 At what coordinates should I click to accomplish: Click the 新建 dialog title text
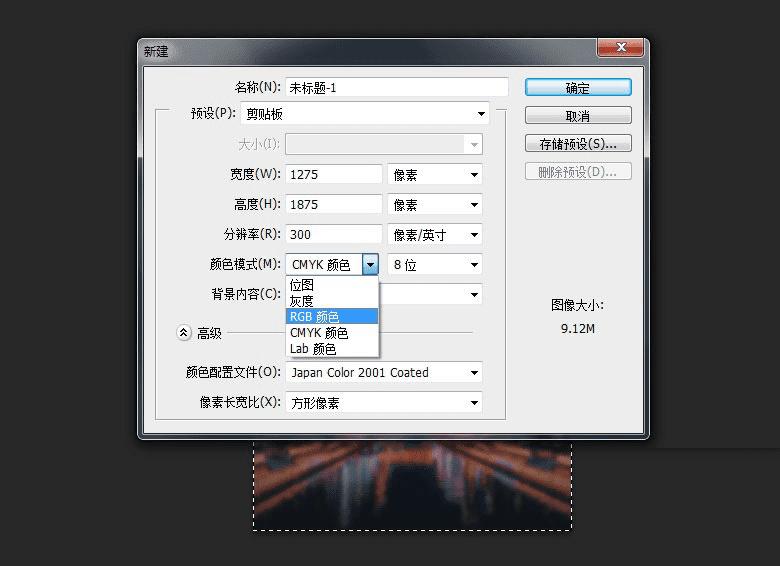156,51
